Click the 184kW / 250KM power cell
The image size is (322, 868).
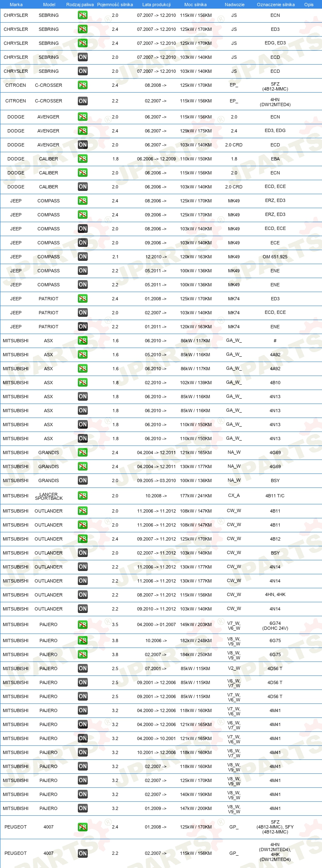pos(196,654)
